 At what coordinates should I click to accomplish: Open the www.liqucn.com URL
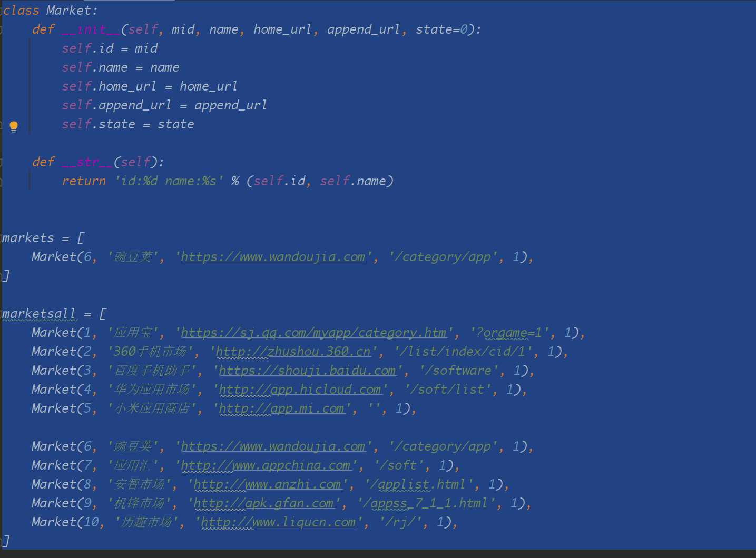[x=278, y=522]
